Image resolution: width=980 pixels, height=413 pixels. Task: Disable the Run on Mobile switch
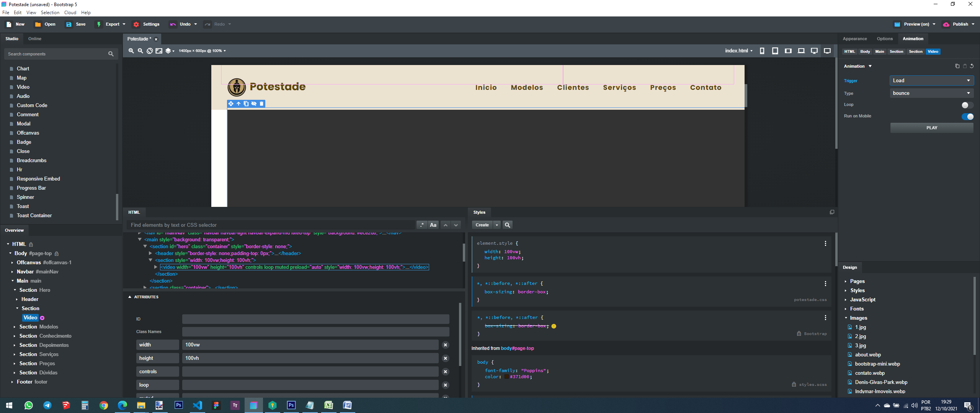click(967, 117)
